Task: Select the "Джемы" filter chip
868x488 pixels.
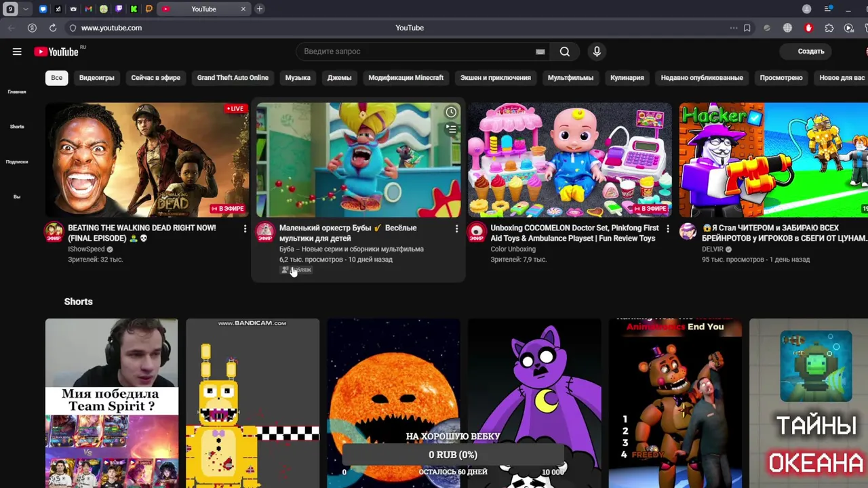Action: pyautogui.click(x=339, y=77)
